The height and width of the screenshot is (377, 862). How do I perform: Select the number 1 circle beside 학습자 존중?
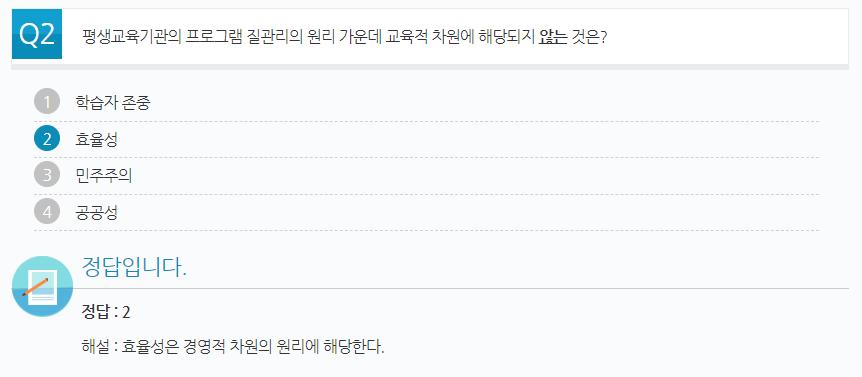[47, 102]
